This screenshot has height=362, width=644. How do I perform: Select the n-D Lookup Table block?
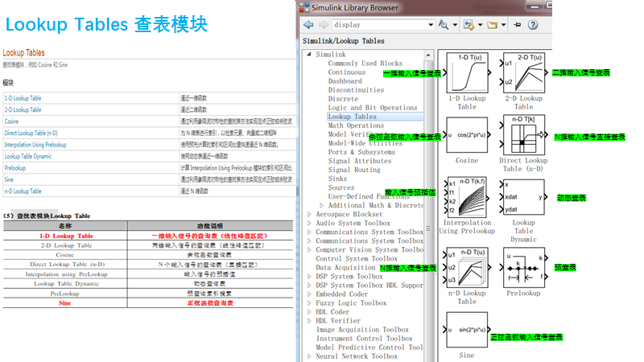coord(467,268)
